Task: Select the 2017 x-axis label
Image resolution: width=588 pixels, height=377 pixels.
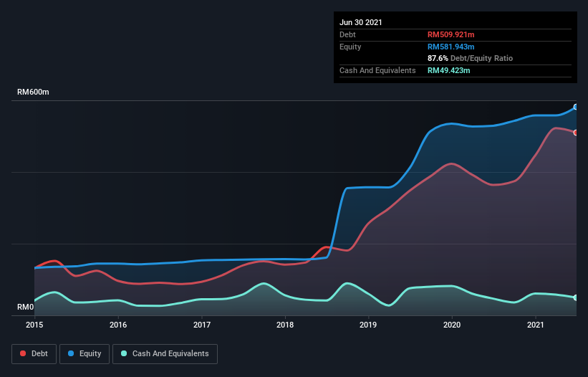Action: tap(202, 325)
